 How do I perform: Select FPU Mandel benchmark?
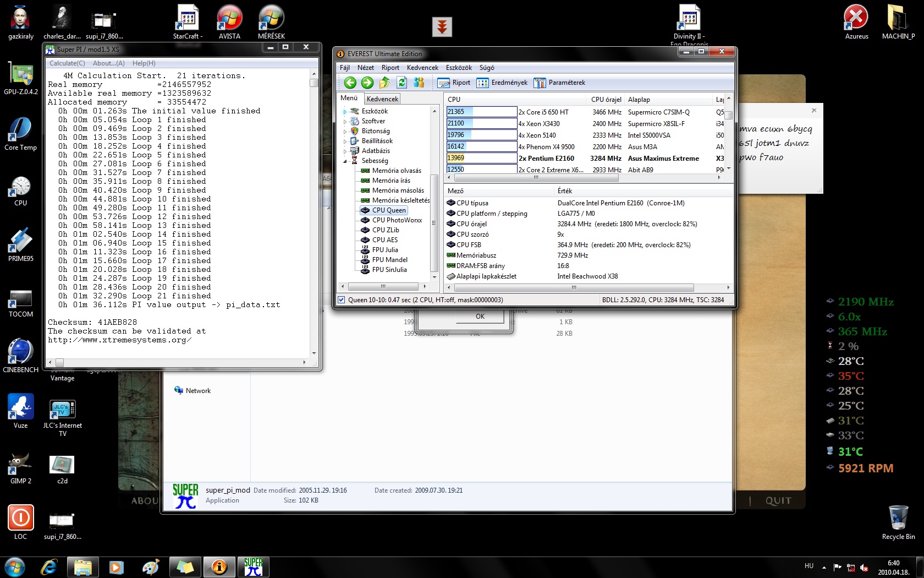390,260
